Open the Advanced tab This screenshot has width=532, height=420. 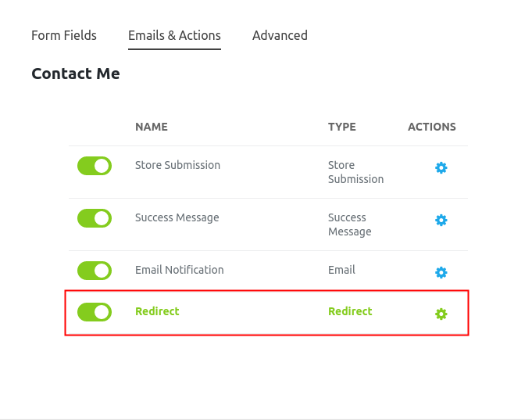[280, 35]
